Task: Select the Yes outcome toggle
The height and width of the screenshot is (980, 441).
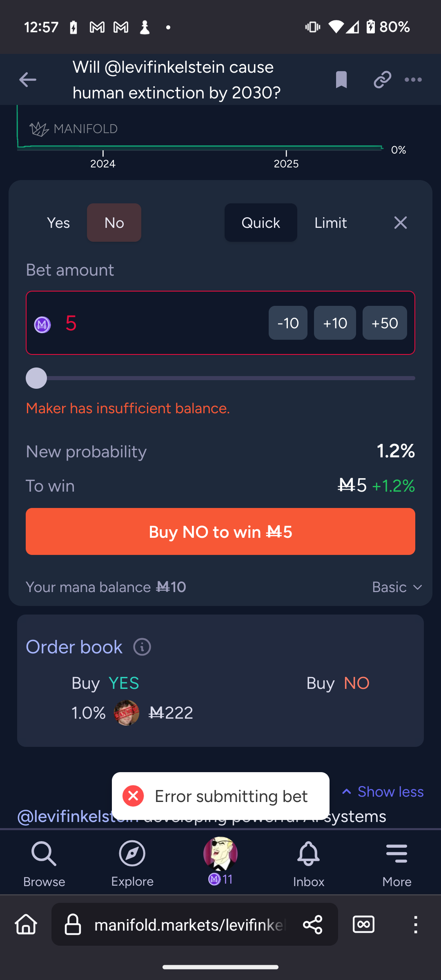Action: [x=58, y=223]
